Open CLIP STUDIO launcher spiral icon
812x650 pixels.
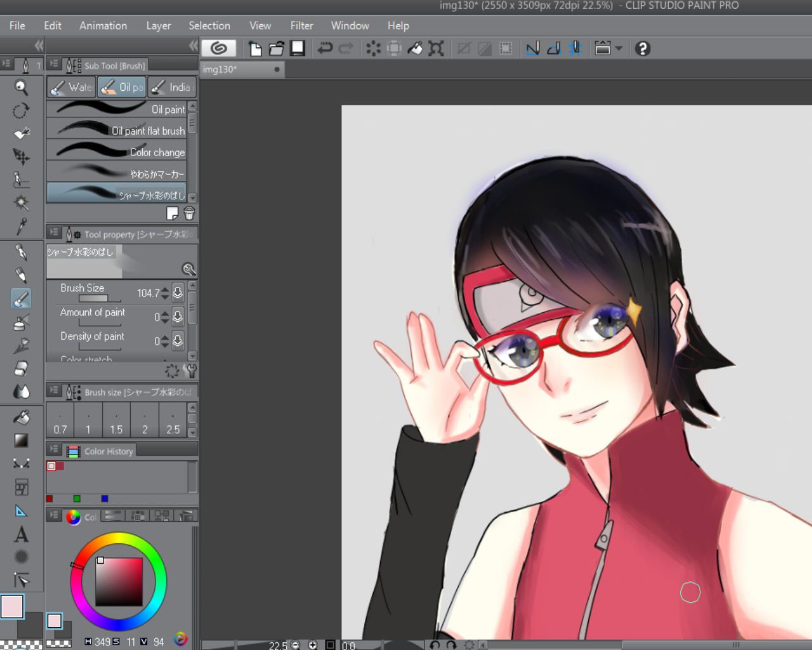219,48
